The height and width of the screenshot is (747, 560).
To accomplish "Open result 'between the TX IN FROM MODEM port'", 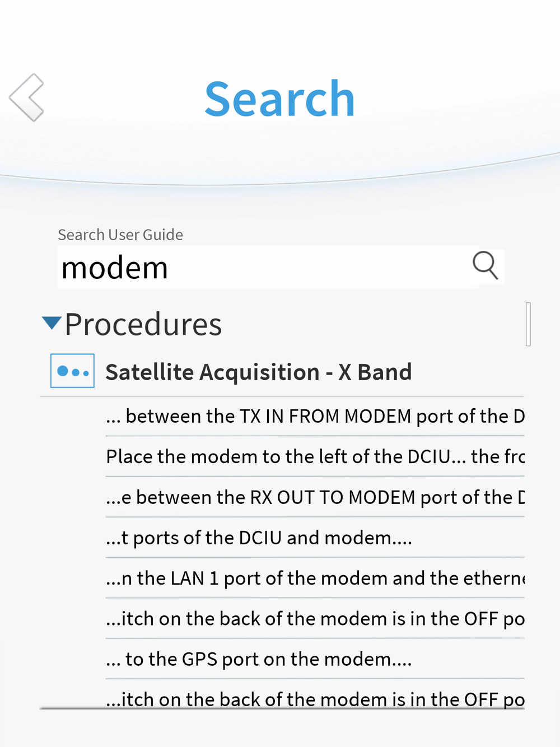I will [x=315, y=416].
